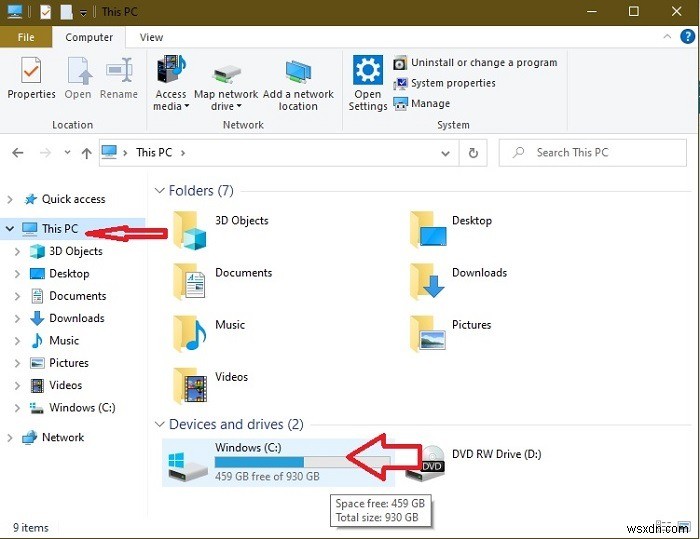700x539 pixels.
Task: Click "459 GB free of 930 GB" text
Action: click(x=267, y=476)
